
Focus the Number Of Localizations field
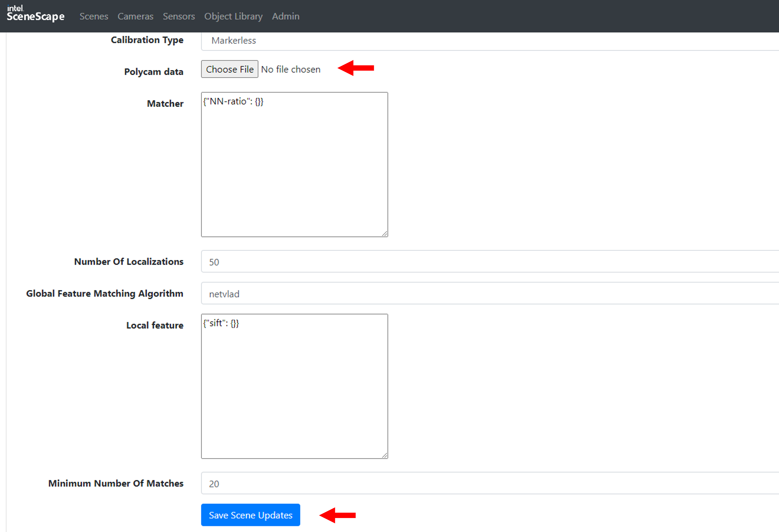(489, 262)
